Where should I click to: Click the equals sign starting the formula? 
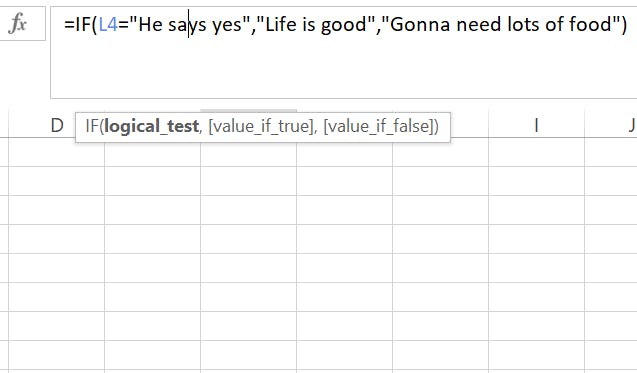point(69,25)
